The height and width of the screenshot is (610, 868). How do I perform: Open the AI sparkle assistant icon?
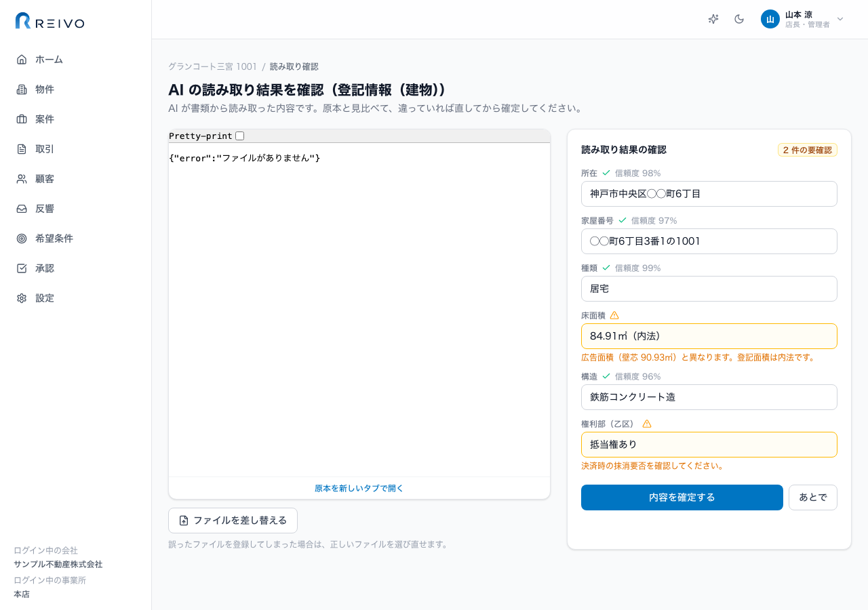pyautogui.click(x=713, y=19)
